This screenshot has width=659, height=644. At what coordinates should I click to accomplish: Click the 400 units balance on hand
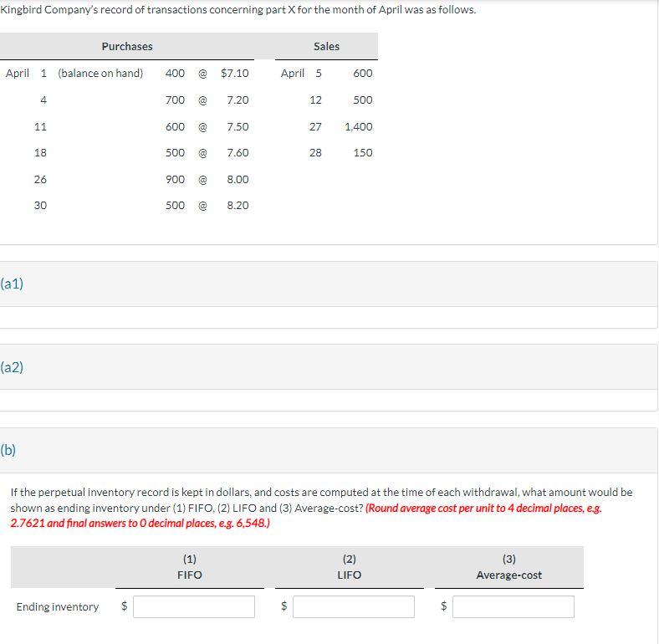click(x=175, y=73)
